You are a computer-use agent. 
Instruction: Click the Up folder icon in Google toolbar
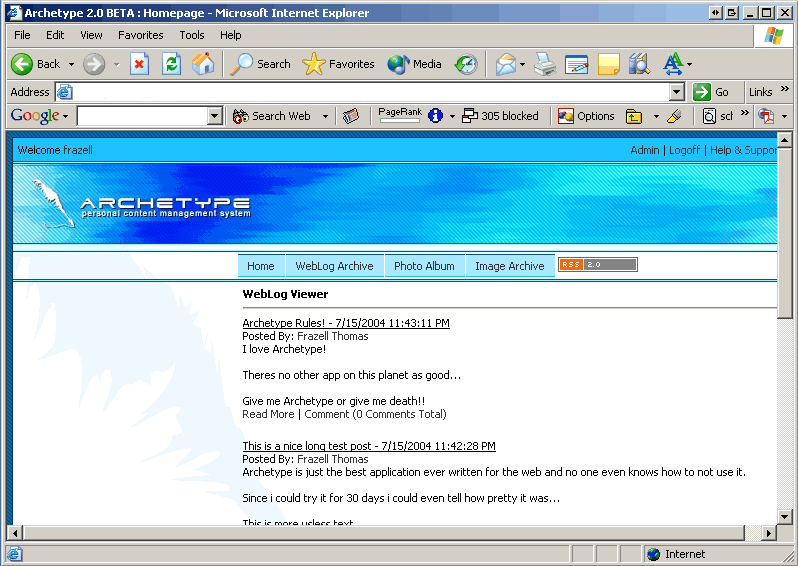tap(634, 116)
